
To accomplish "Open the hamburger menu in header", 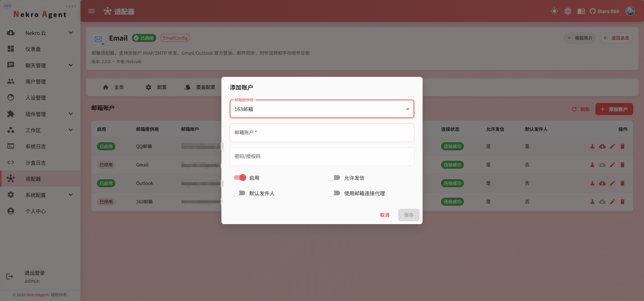I will [92, 11].
